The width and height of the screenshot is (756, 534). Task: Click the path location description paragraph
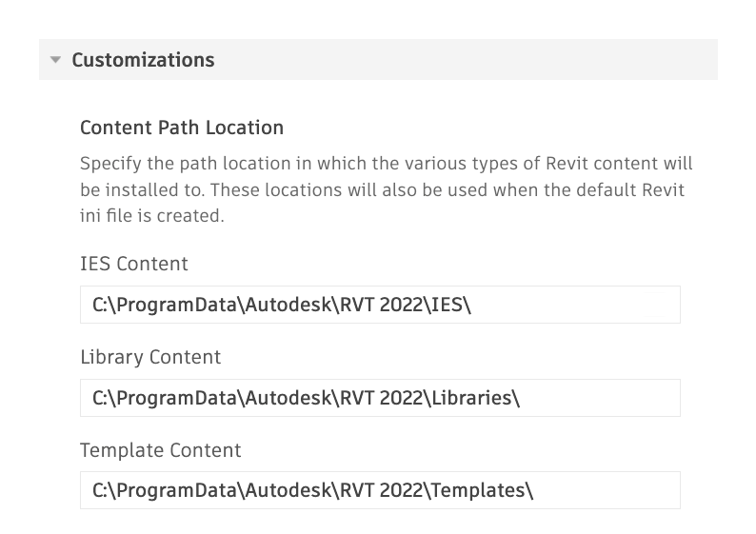coord(386,189)
